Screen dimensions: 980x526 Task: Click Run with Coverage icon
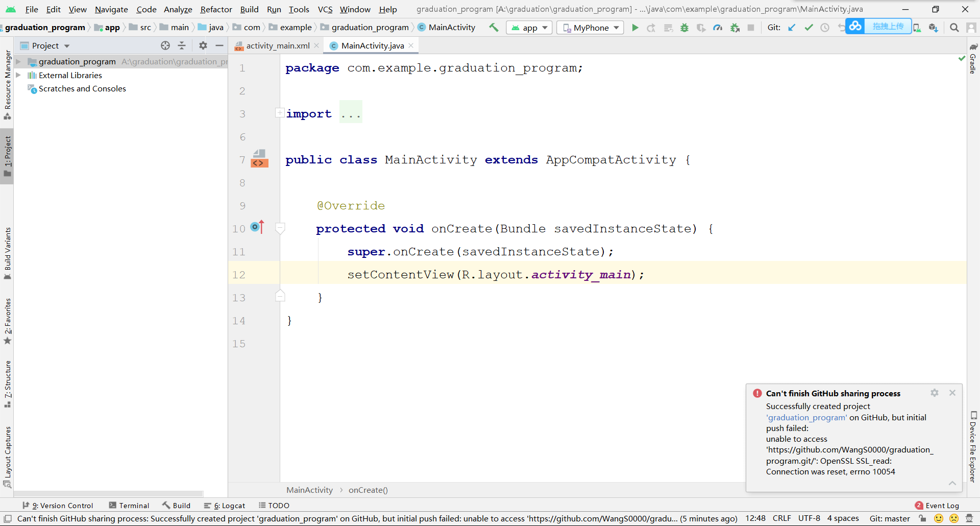pos(701,28)
